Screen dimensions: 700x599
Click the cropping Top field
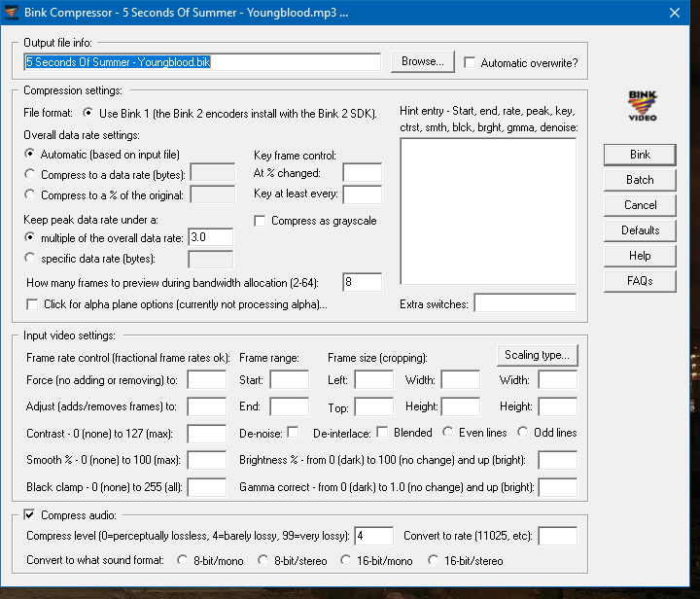(x=374, y=406)
